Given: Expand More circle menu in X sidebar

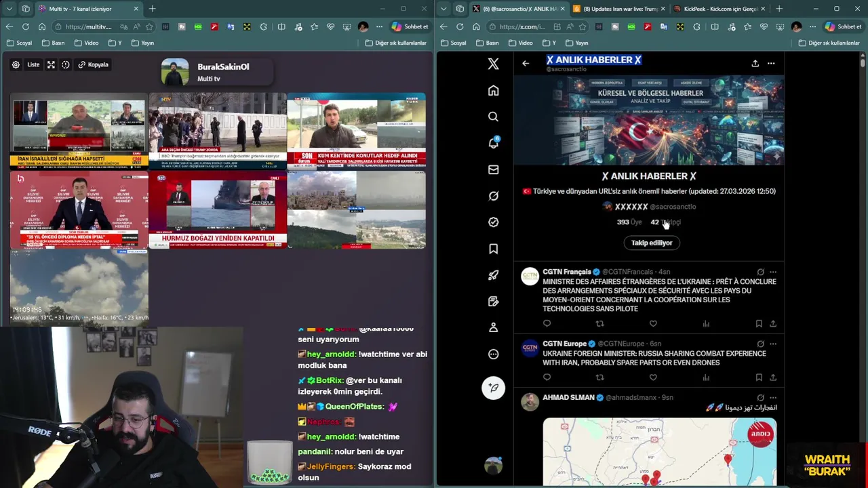Looking at the screenshot, I should (493, 354).
